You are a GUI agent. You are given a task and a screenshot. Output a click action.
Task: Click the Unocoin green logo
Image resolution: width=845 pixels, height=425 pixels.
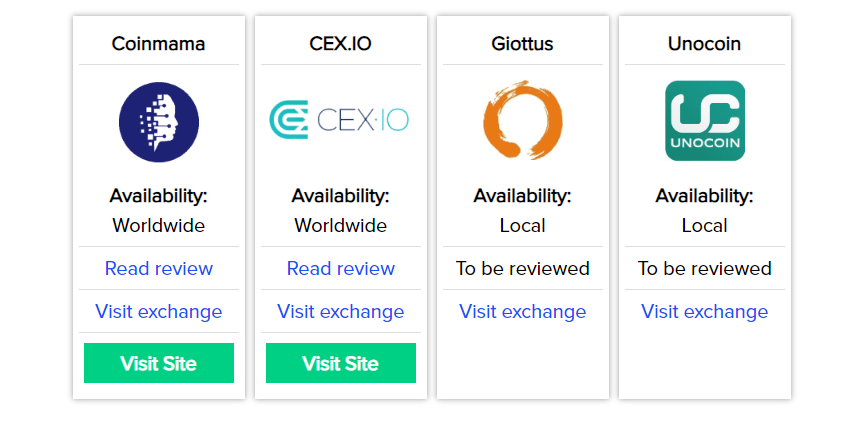tap(704, 121)
